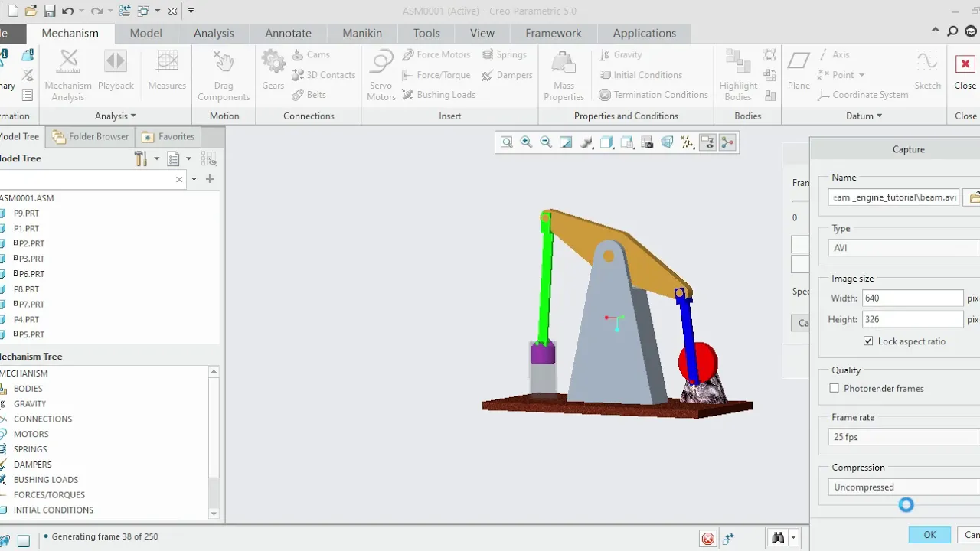Enable the Photorender frames checkbox
Viewport: 980px width, 551px height.
click(x=835, y=389)
